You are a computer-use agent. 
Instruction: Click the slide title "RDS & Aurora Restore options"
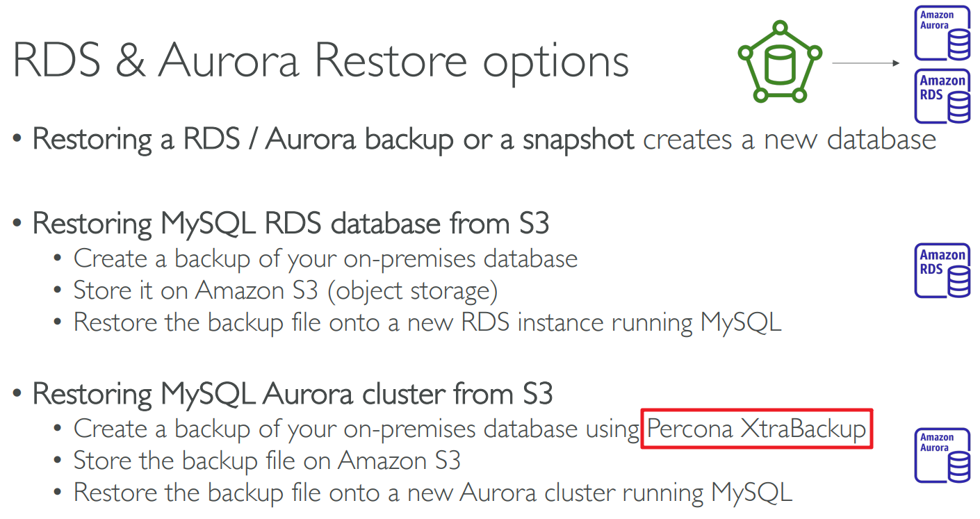tap(320, 61)
